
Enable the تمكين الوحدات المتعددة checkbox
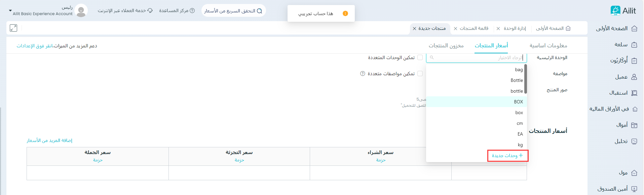tap(420, 58)
